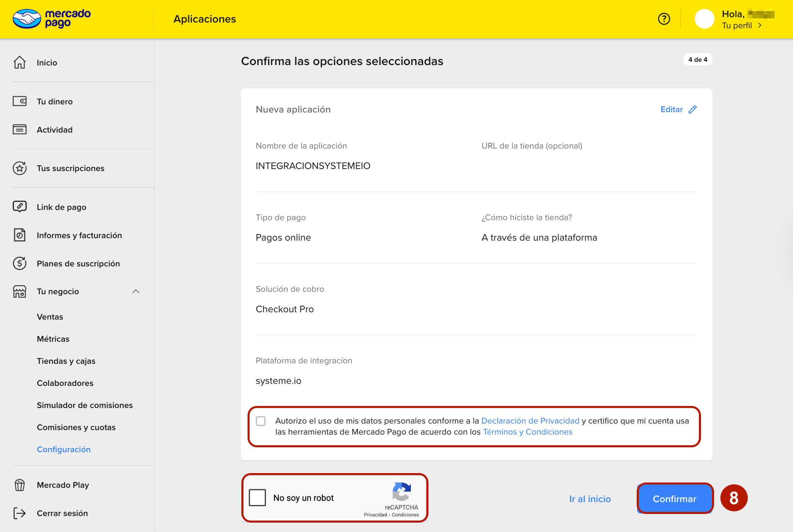This screenshot has width=793, height=532.
Task: Click the Editar pencil icon
Action: (692, 109)
